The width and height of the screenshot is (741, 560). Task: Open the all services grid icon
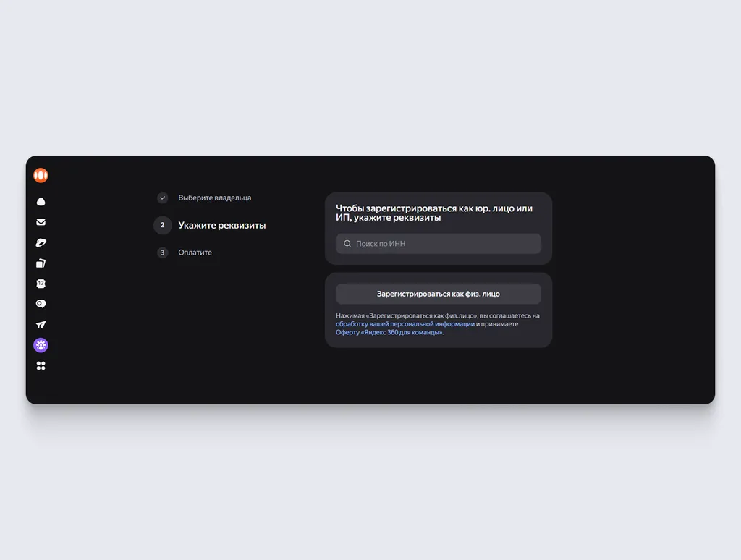point(41,366)
